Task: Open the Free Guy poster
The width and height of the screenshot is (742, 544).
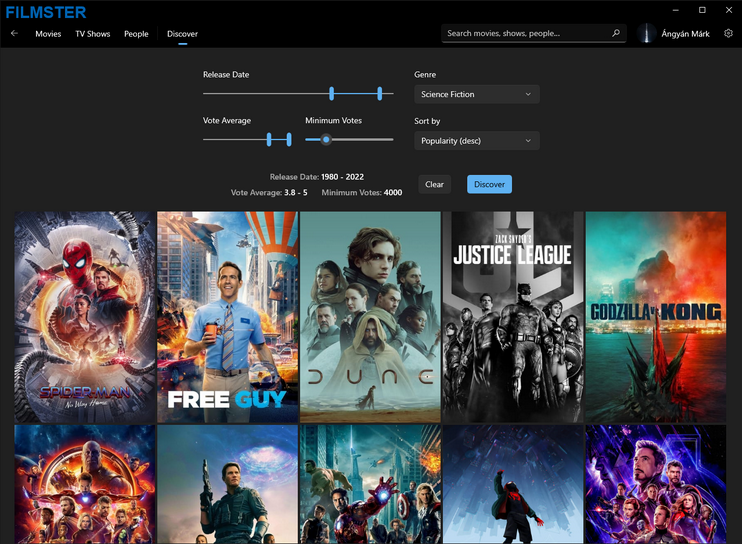Action: 228,317
